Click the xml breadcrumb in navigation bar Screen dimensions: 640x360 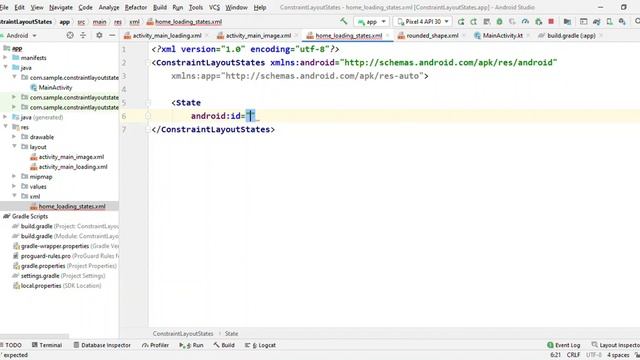pos(134,22)
